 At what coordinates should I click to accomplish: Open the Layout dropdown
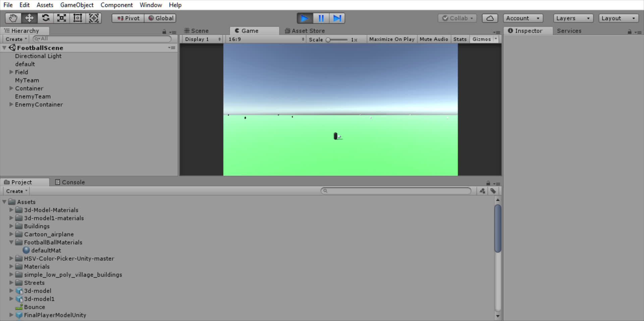[x=618, y=18]
